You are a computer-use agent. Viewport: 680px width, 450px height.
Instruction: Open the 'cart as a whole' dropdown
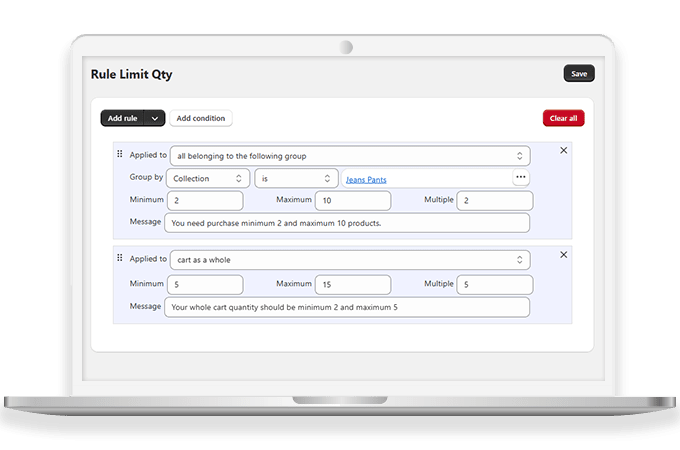pyautogui.click(x=349, y=260)
